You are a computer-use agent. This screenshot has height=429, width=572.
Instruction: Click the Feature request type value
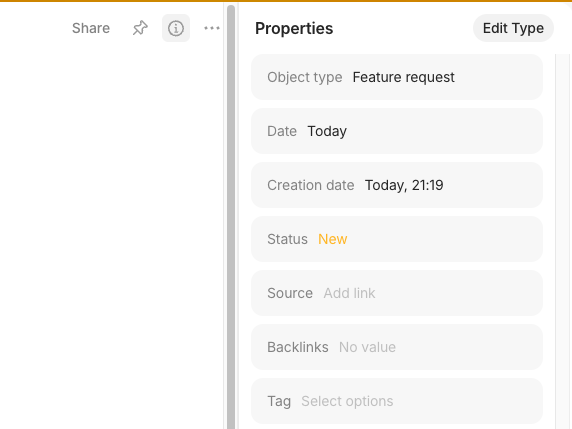click(403, 77)
